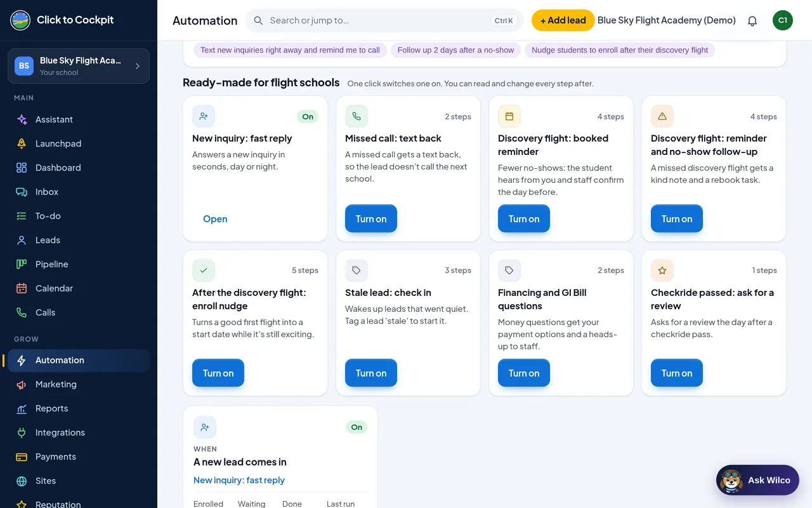
Task: Click the Sites globe icon
Action: [22, 481]
